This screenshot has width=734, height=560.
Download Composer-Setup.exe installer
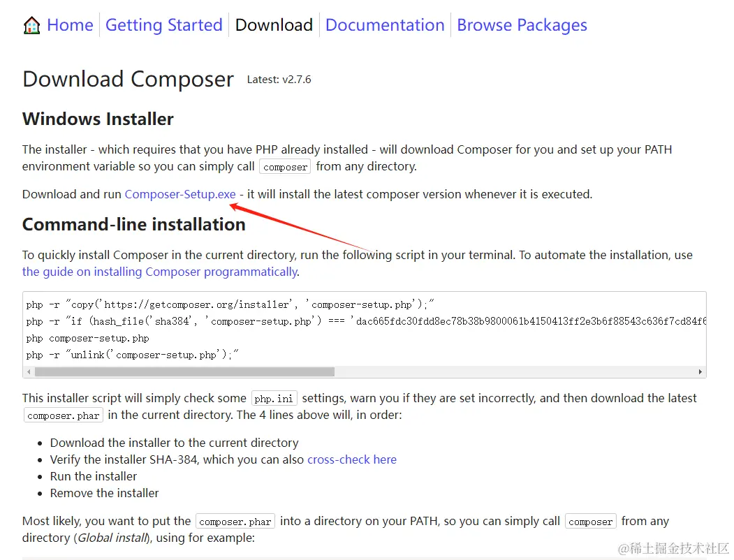point(180,194)
